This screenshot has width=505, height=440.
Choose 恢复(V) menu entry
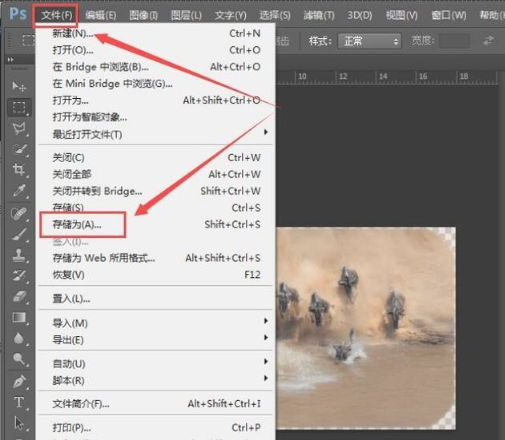155,275
